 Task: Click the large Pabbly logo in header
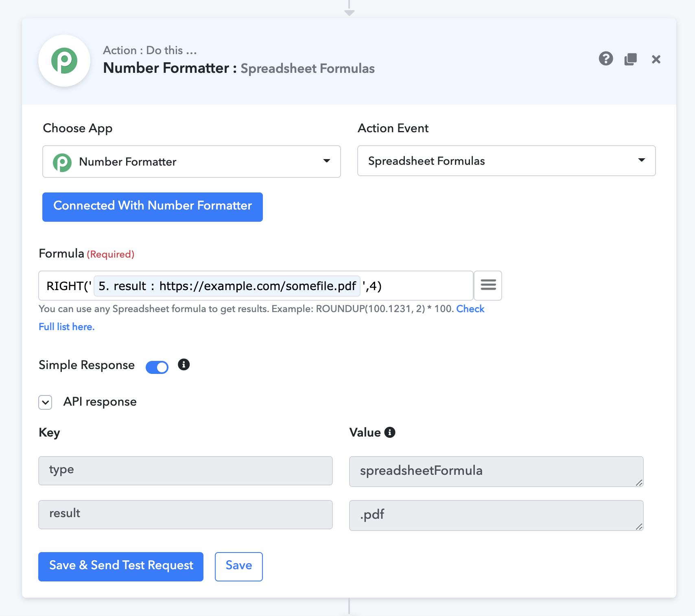(64, 61)
